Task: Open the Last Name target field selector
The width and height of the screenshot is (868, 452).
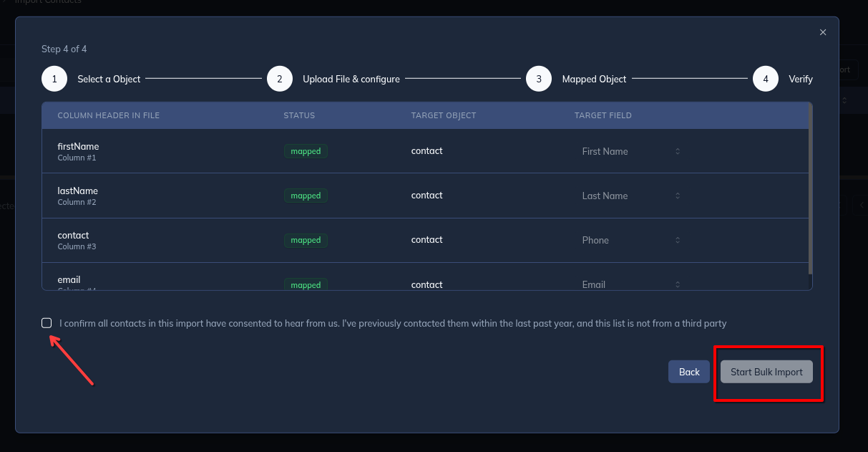Action: (x=633, y=196)
